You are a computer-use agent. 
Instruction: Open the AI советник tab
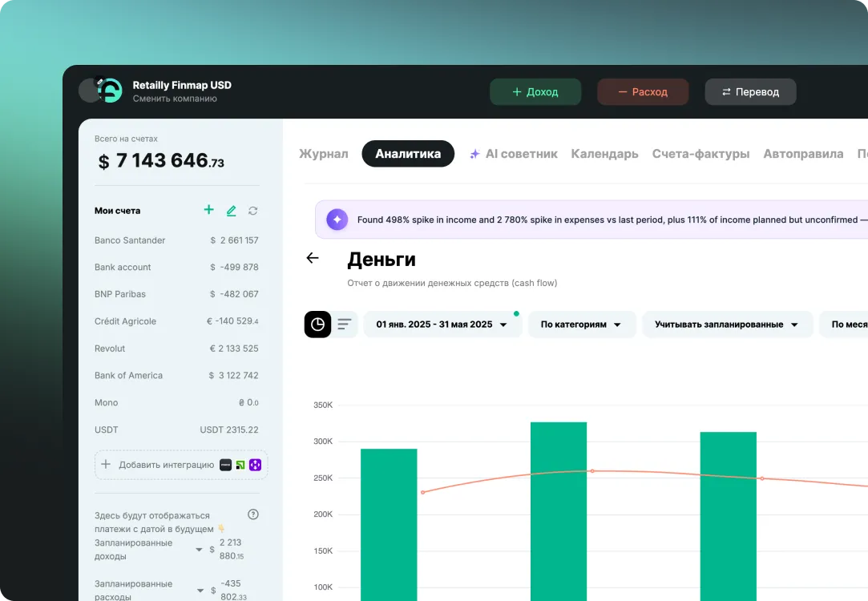click(x=514, y=154)
